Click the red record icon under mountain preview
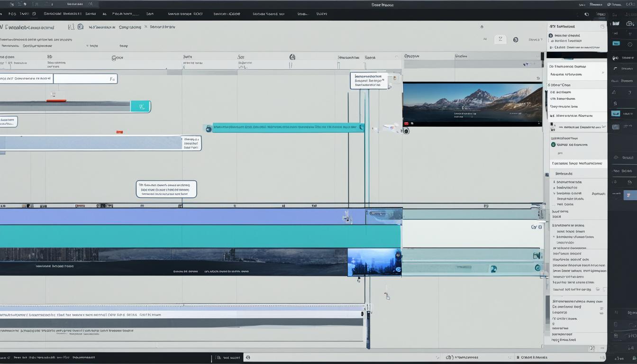 (406, 123)
